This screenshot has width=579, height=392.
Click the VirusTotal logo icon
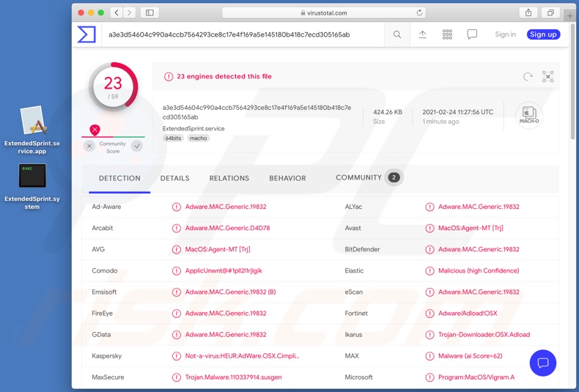tap(86, 34)
